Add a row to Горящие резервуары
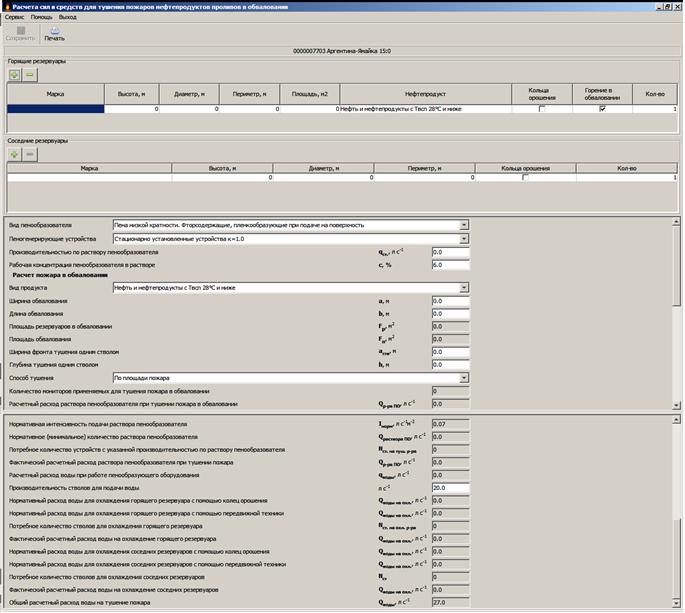Image resolution: width=685 pixels, height=613 pixels. tap(15, 75)
